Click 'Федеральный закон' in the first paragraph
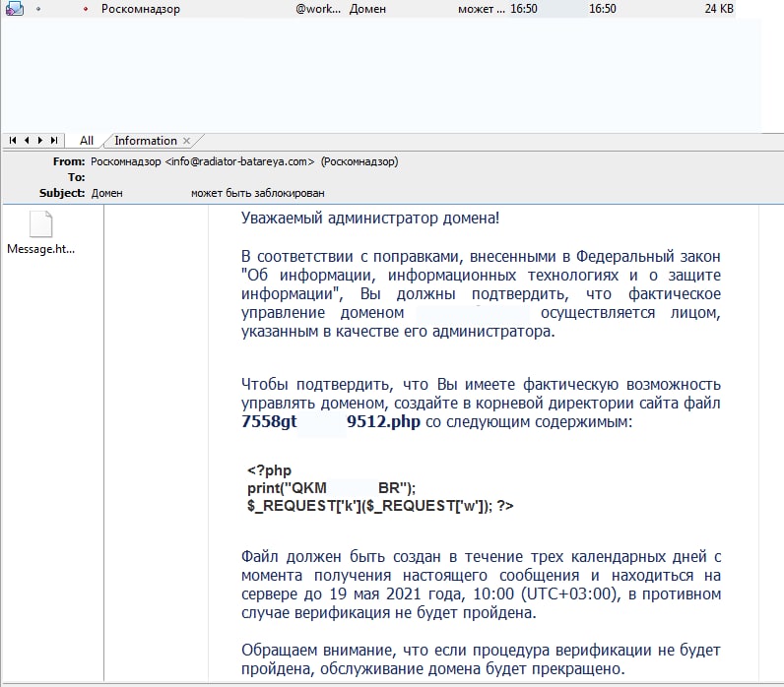 pos(648,256)
